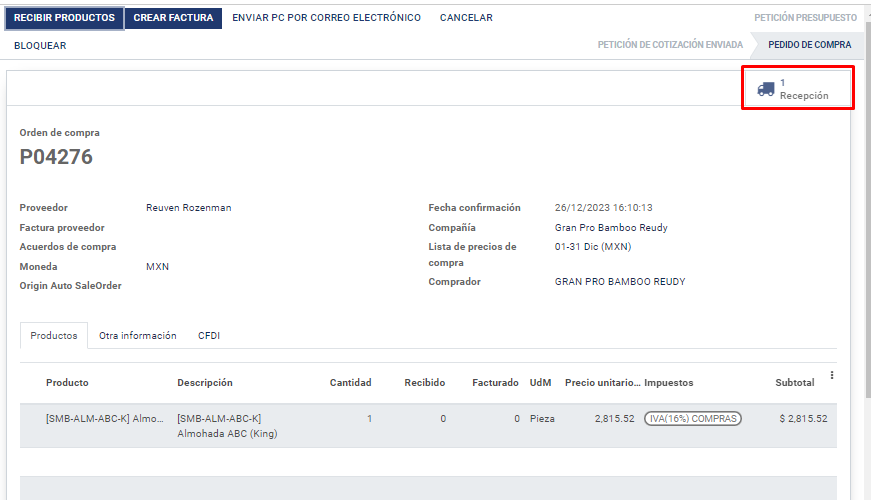Click the Bloquear button

click(40, 46)
